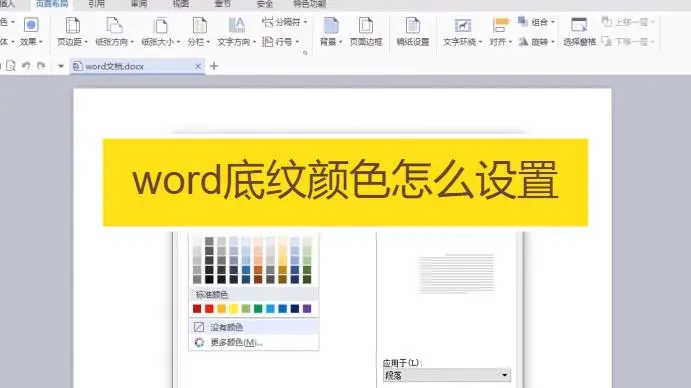Open the 应用于 apply-to combo box
The image size is (691, 388).
[447, 375]
